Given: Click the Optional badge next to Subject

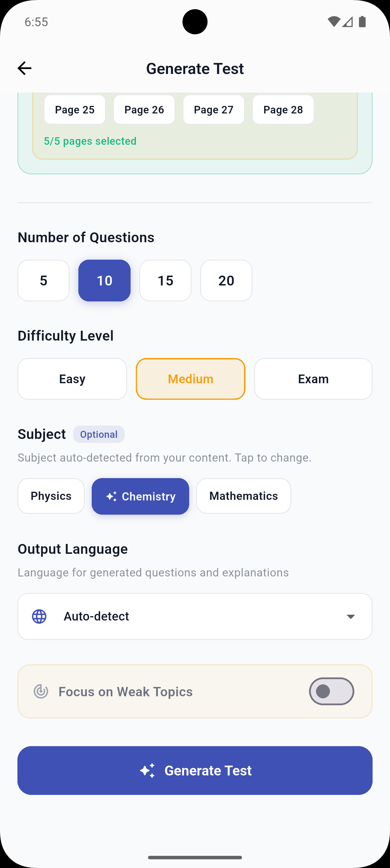Looking at the screenshot, I should [x=98, y=434].
